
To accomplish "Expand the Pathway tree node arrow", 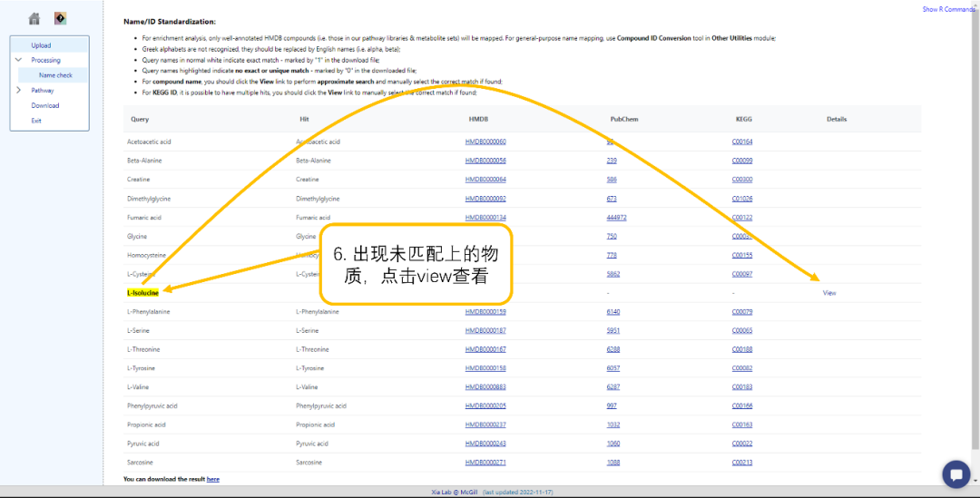I will point(18,90).
